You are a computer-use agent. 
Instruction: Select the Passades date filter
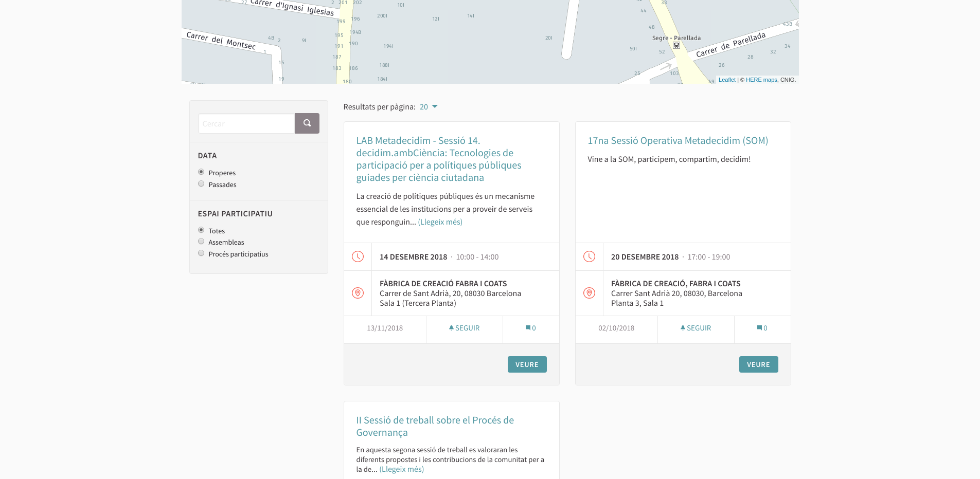201,184
